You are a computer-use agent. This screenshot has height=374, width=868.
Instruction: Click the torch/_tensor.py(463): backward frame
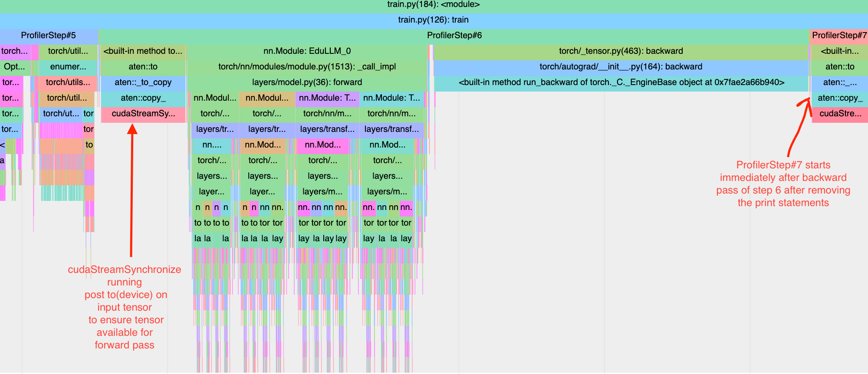coord(621,51)
